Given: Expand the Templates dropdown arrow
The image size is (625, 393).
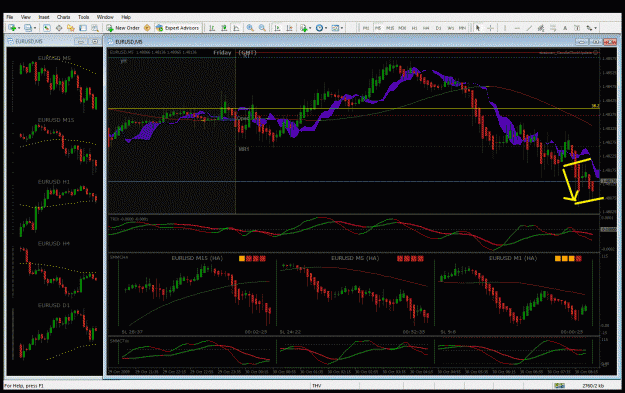Looking at the screenshot, I should coord(342,28).
